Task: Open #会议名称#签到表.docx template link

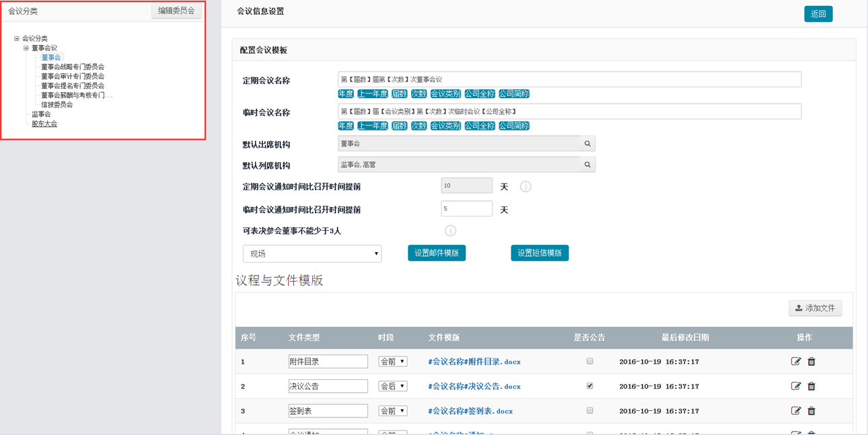Action: tap(470, 411)
